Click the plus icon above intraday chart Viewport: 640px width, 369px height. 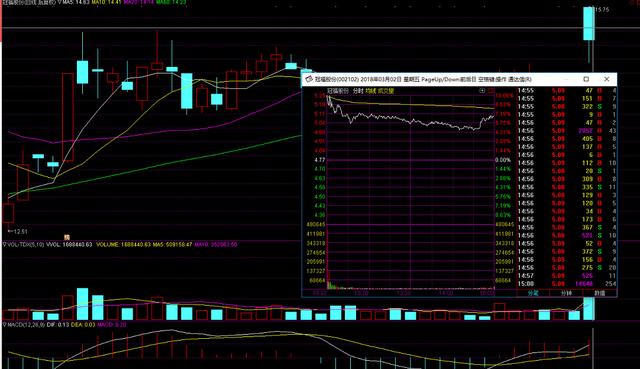coord(482,91)
